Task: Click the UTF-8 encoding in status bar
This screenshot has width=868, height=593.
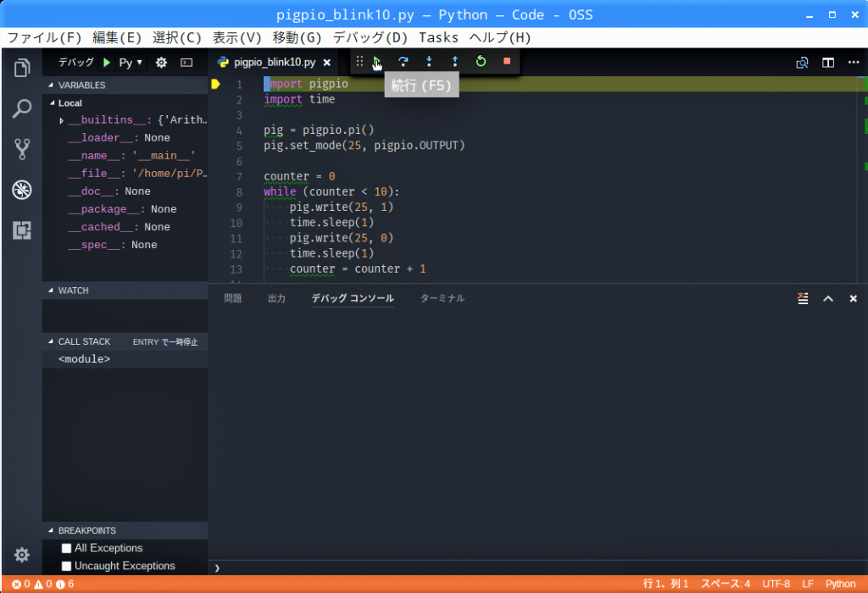Action: (x=776, y=584)
